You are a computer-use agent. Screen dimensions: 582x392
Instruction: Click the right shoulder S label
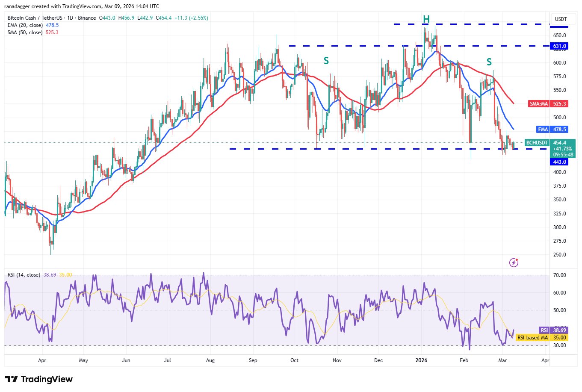pos(489,62)
